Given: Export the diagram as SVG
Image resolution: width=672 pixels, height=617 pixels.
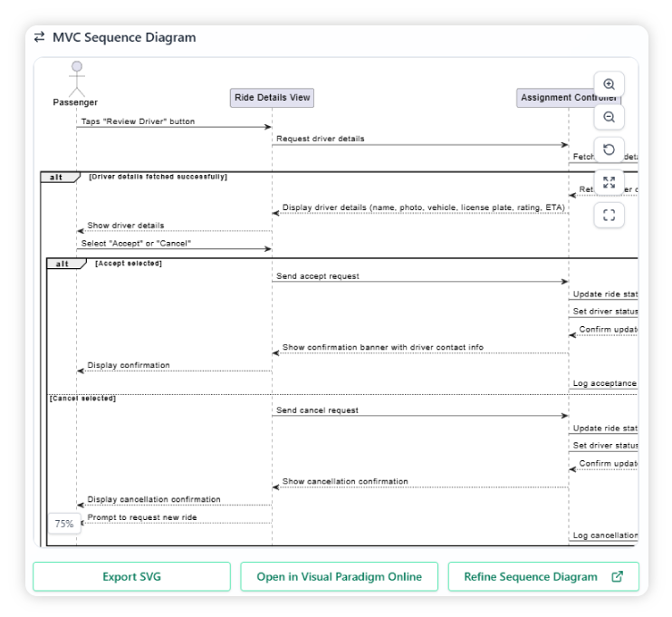Looking at the screenshot, I should pos(132,576).
